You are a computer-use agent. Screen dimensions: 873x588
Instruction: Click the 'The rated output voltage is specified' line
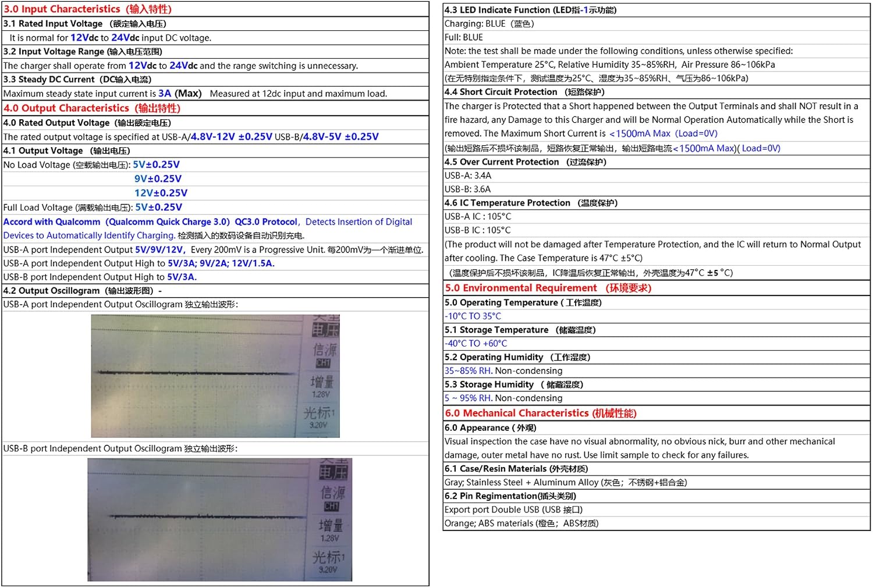click(x=191, y=137)
